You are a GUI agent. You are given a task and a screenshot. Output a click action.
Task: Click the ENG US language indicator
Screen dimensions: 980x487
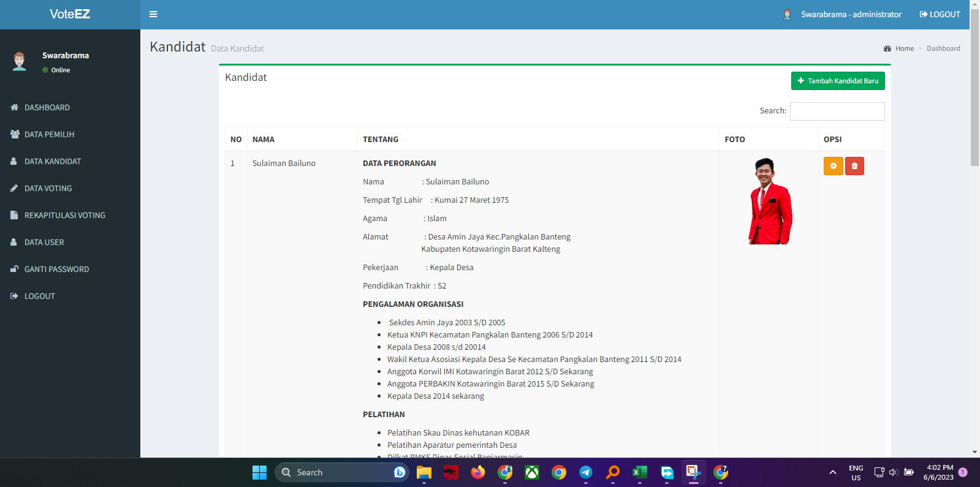856,472
